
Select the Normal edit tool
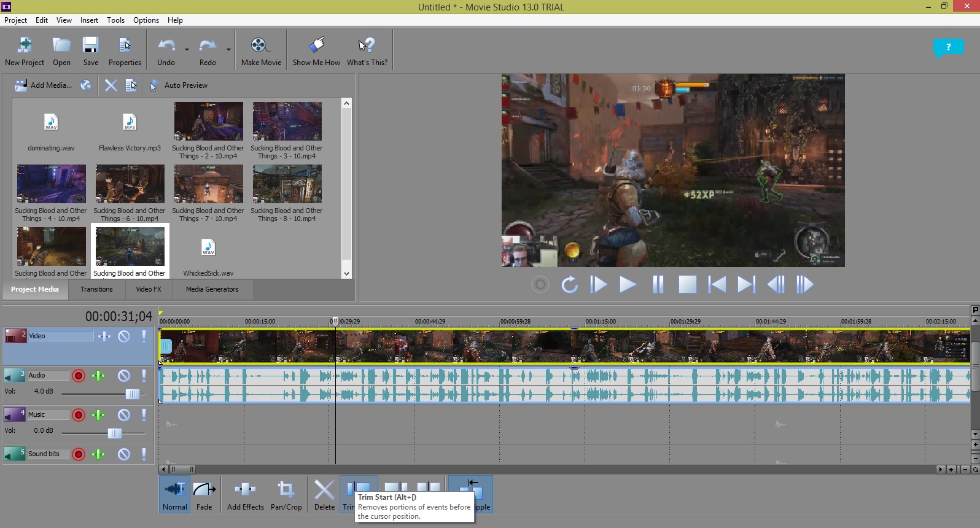pyautogui.click(x=175, y=495)
